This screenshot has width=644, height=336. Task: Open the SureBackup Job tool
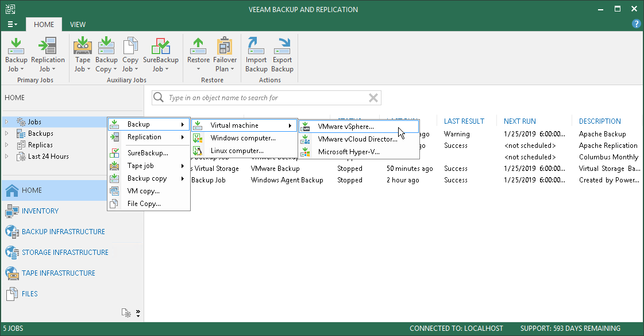(x=161, y=55)
